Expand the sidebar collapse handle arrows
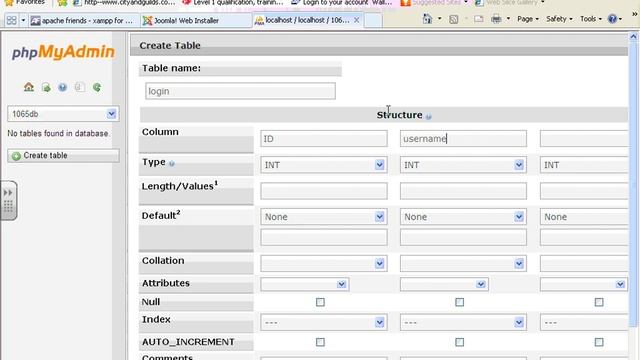The width and height of the screenshot is (640, 360). tap(8, 193)
